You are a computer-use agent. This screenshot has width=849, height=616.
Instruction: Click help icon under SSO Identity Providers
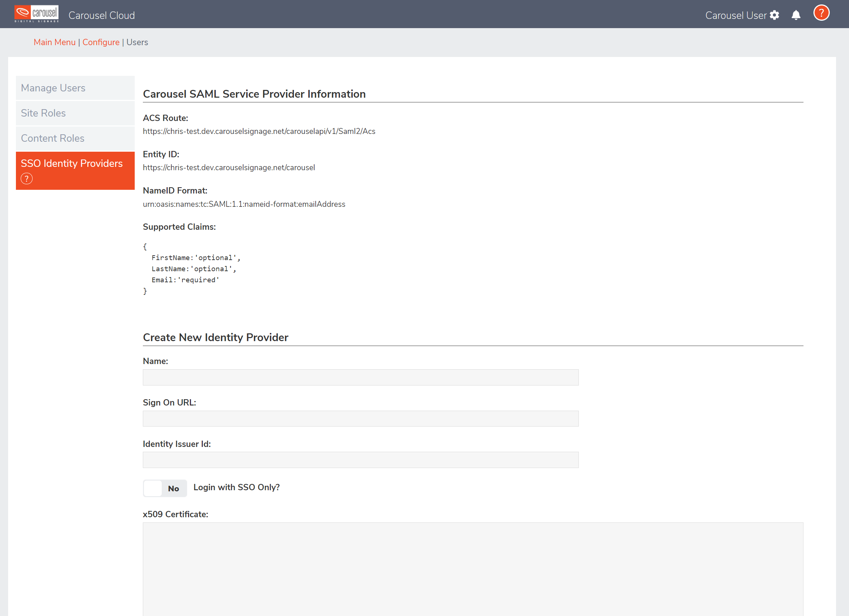27,179
